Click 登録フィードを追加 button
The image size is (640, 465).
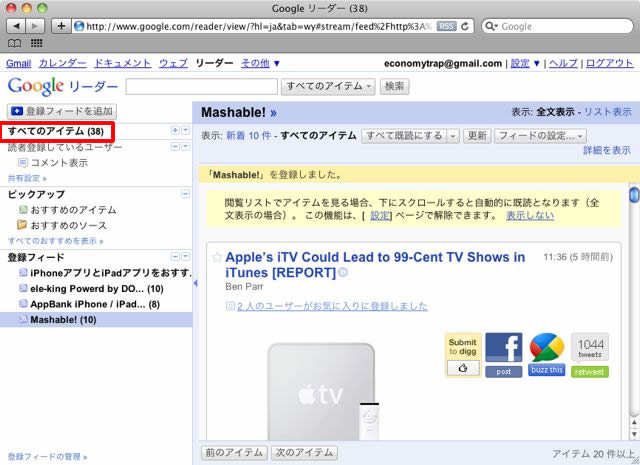coord(62,111)
